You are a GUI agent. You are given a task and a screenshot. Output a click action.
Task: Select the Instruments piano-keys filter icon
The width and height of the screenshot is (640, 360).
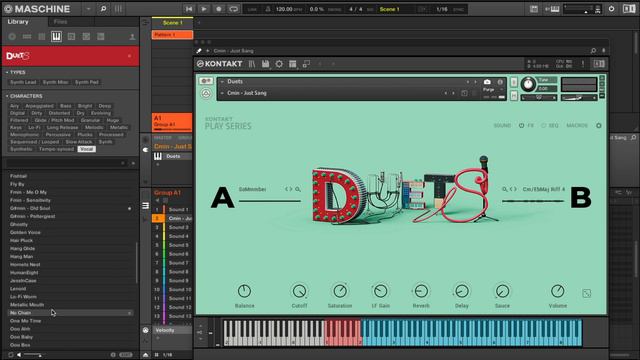pyautogui.click(x=56, y=37)
